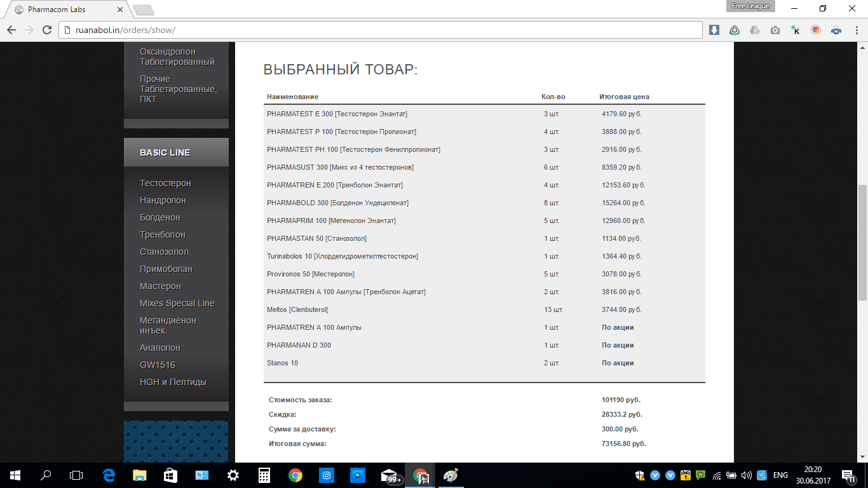868x488 pixels.
Task: Switch the ENG input language indicator
Action: pos(780,475)
